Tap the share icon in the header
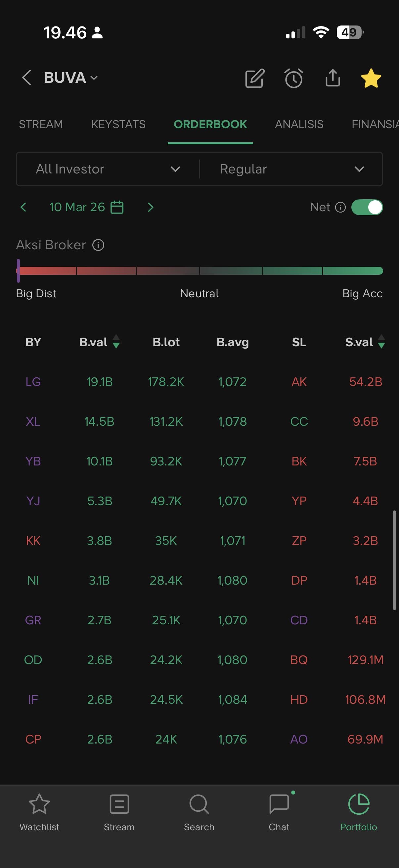Image resolution: width=399 pixels, height=868 pixels. pos(333,78)
